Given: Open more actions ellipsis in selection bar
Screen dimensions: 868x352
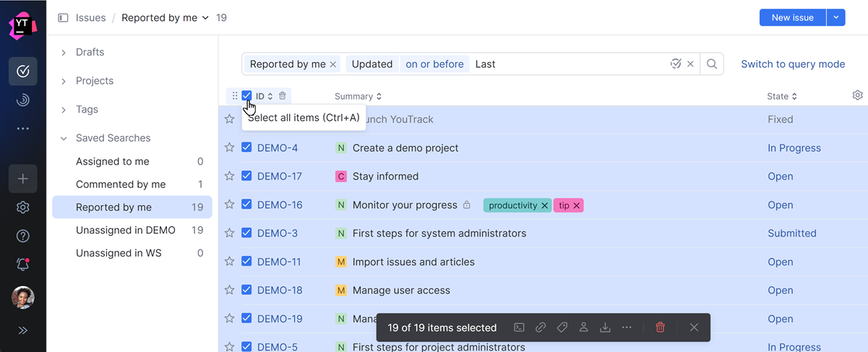Looking at the screenshot, I should coord(627,327).
